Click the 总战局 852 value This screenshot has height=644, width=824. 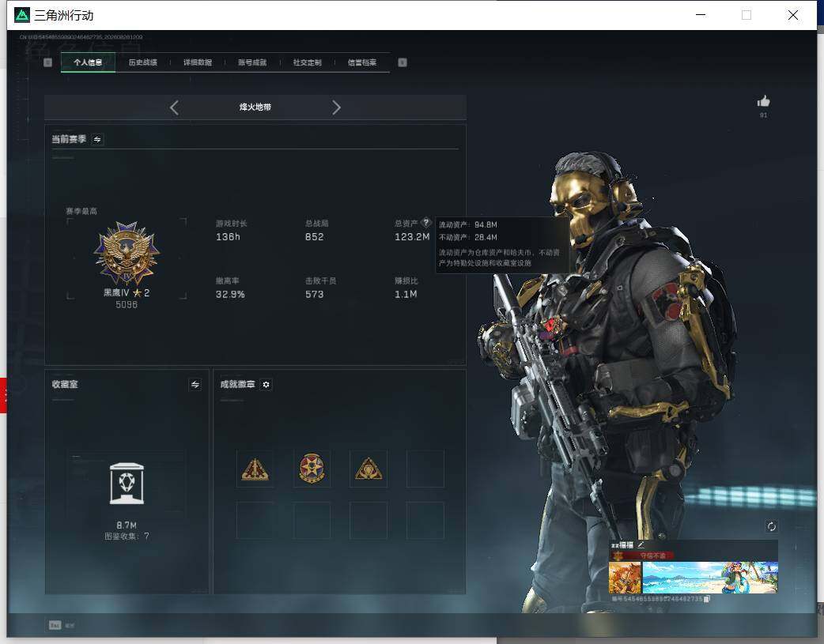click(x=314, y=237)
